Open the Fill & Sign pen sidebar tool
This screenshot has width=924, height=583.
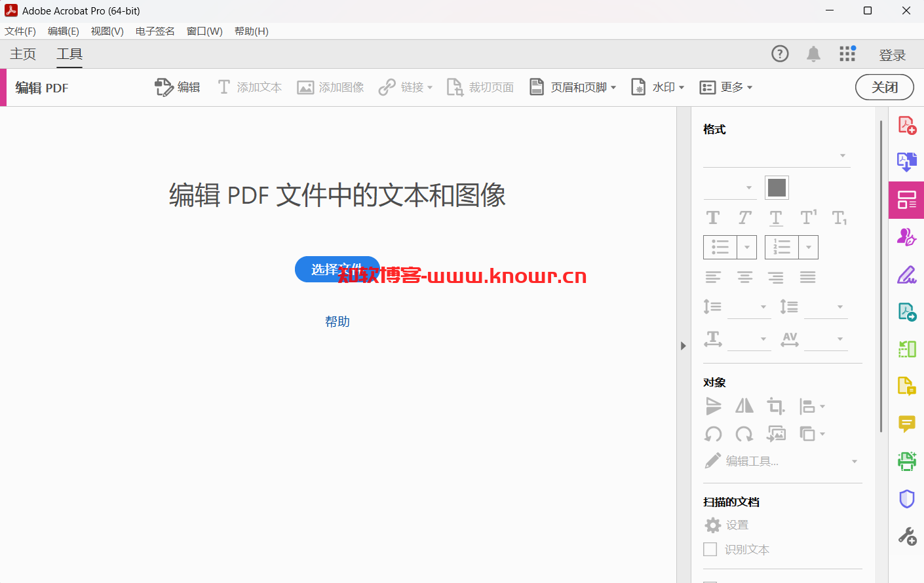pos(907,274)
